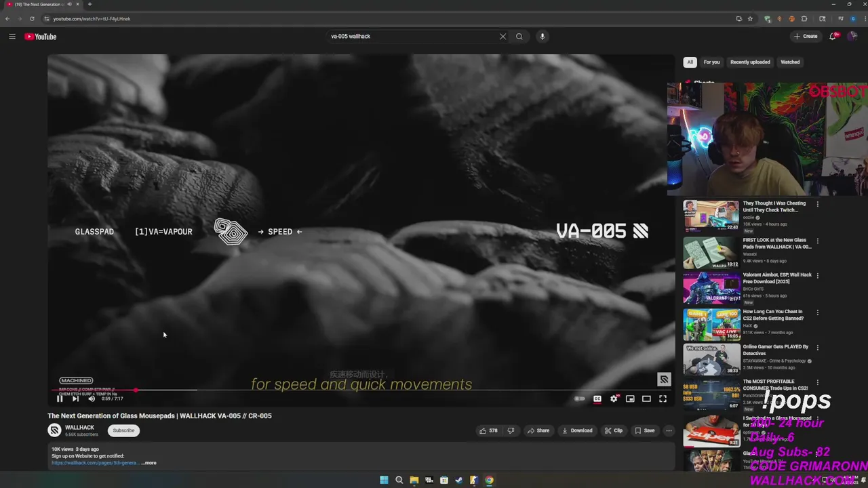The image size is (868, 488).
Task: Open the YouTube hamburger guide menu
Action: (x=12, y=37)
